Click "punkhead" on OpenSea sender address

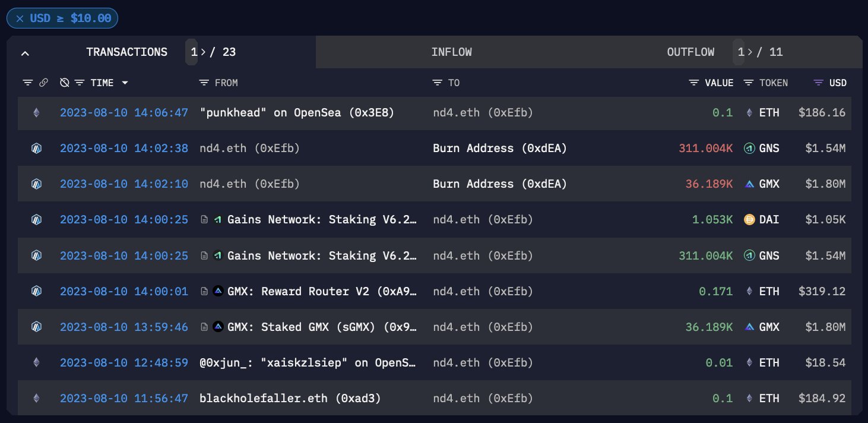click(296, 112)
